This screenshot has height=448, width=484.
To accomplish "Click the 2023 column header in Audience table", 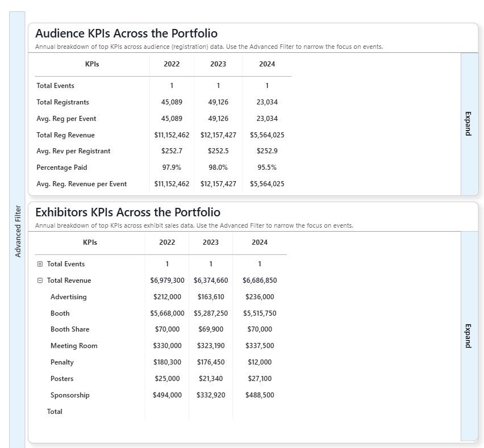I will (218, 64).
